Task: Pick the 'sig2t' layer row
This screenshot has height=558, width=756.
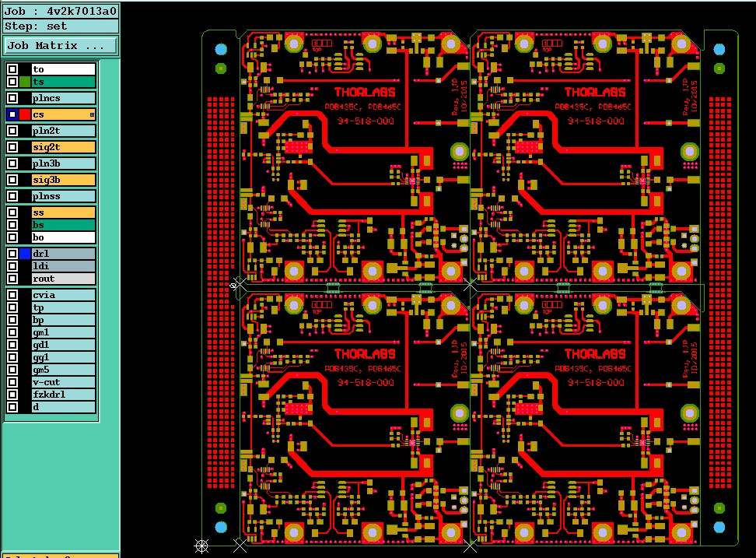Action: coord(63,148)
